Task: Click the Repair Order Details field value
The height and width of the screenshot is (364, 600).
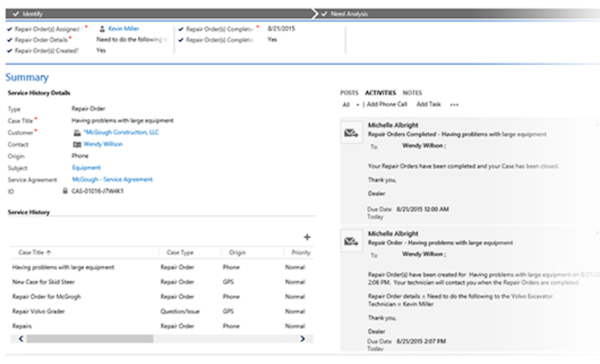Action: point(132,39)
